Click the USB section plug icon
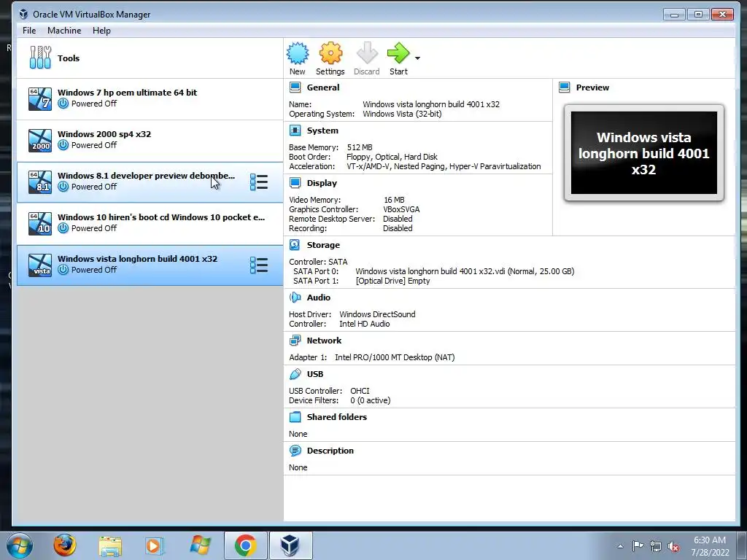This screenshot has width=747, height=560. point(295,374)
